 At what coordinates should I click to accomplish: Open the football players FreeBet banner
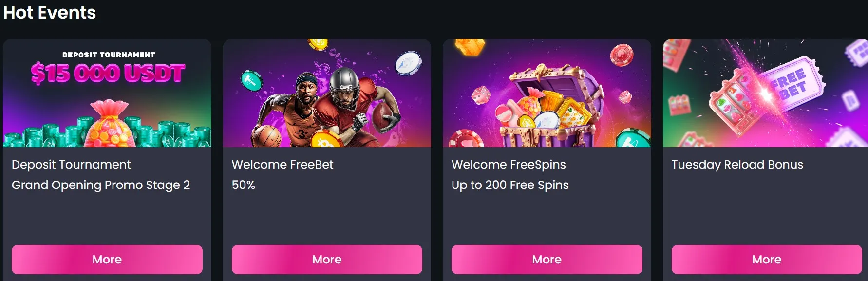(327, 93)
